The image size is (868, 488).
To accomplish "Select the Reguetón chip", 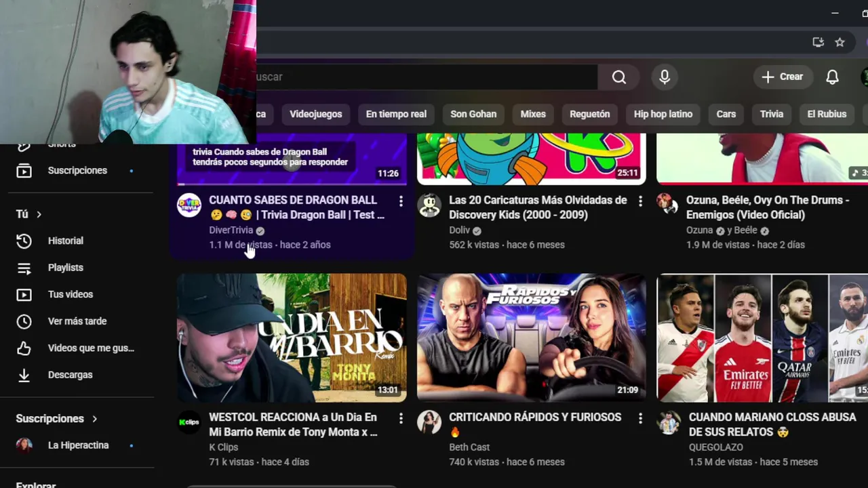I will tap(590, 114).
